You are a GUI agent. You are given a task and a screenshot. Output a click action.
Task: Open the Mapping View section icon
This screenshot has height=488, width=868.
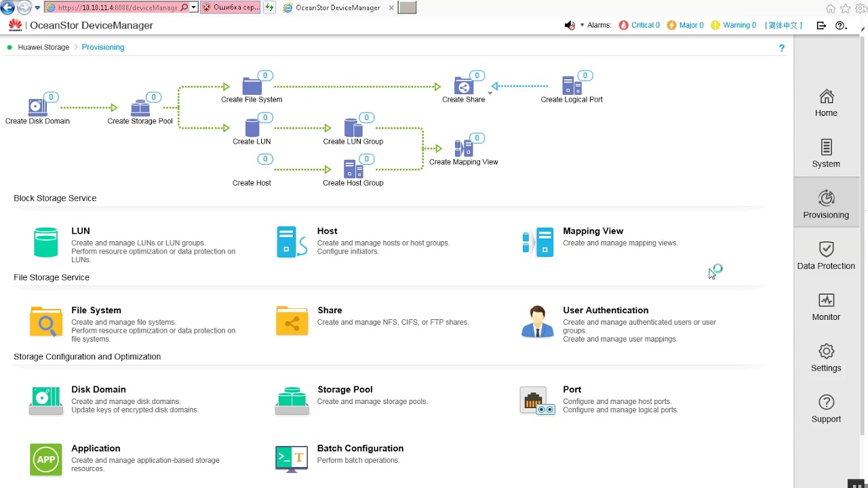pyautogui.click(x=538, y=242)
